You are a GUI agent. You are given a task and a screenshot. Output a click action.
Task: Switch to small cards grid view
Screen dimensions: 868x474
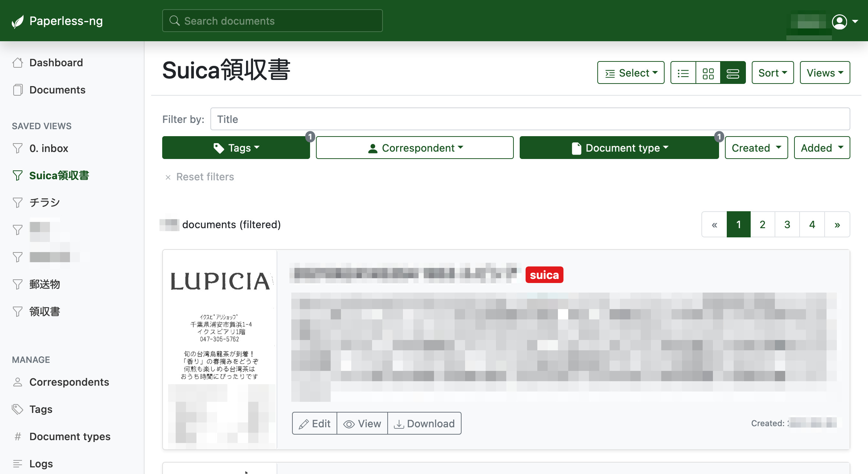click(708, 73)
